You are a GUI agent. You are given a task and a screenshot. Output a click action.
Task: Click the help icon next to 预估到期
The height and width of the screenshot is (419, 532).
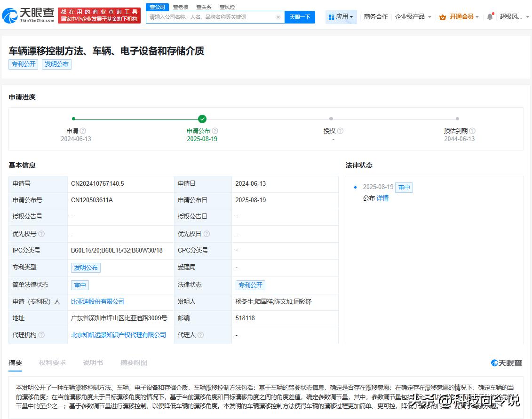472,131
